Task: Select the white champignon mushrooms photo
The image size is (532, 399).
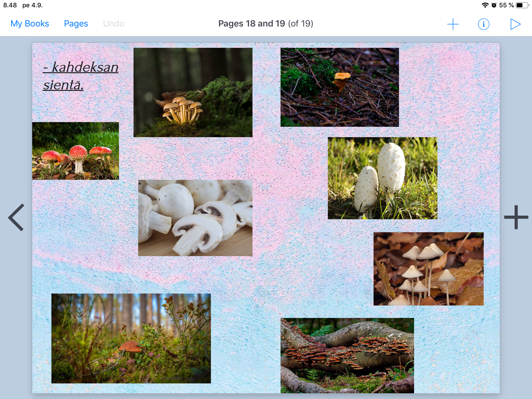Action: [195, 218]
